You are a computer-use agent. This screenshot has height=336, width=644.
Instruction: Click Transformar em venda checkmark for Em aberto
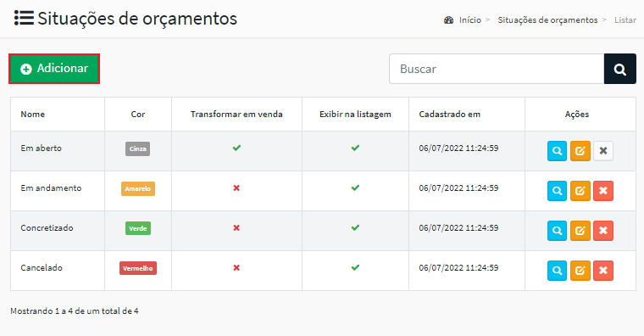coord(236,148)
